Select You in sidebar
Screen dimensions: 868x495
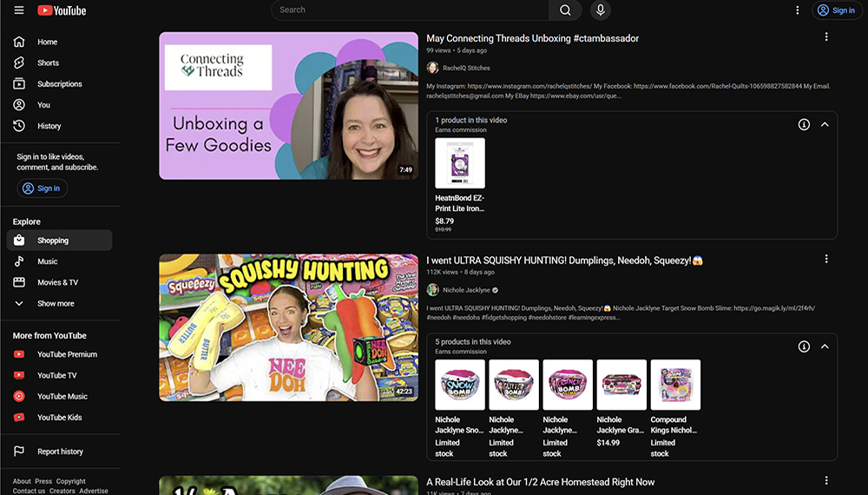point(59,105)
